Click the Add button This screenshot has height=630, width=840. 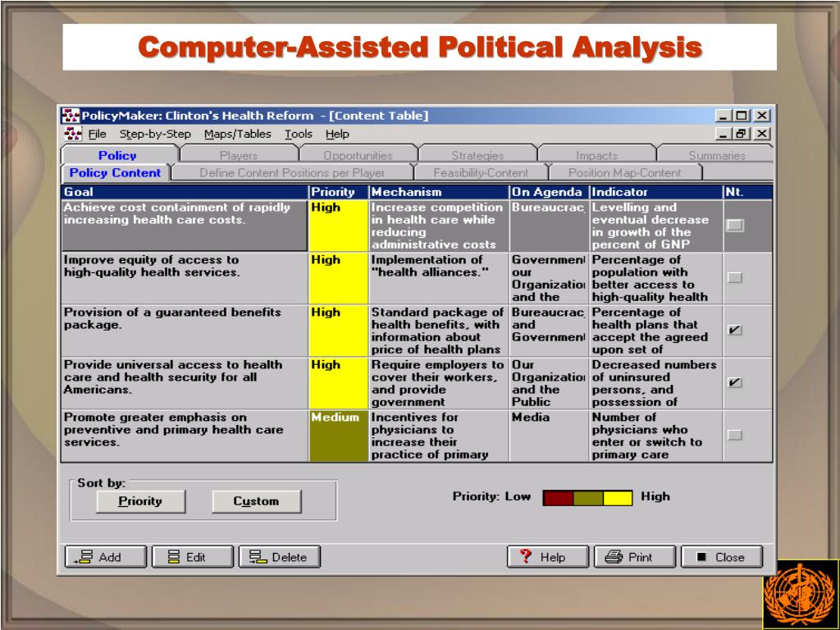(106, 557)
